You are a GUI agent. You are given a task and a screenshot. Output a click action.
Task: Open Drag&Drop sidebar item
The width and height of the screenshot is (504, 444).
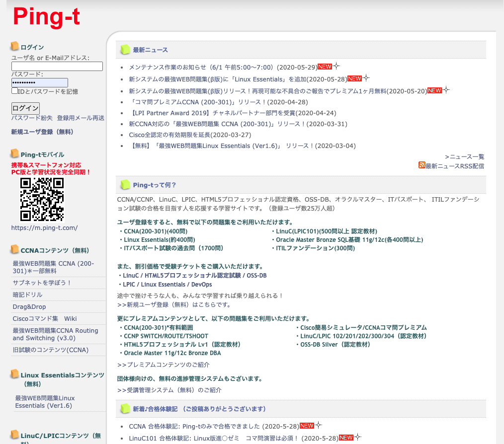click(29, 307)
